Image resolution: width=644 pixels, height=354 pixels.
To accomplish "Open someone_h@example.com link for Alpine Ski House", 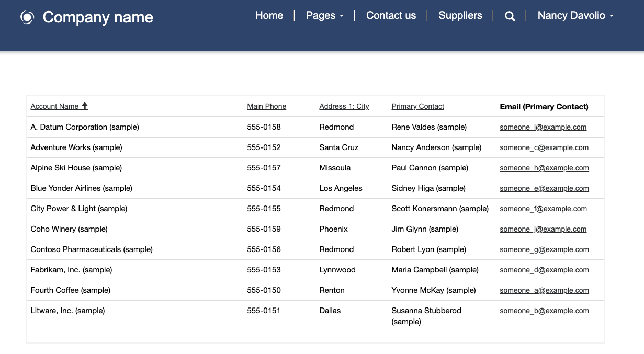I will click(544, 168).
